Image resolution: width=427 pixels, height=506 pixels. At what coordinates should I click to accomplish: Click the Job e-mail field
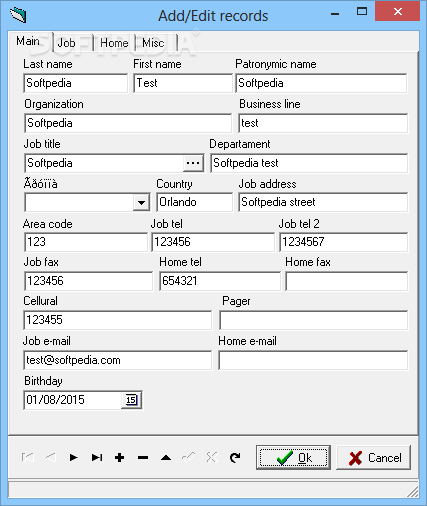pos(117,360)
